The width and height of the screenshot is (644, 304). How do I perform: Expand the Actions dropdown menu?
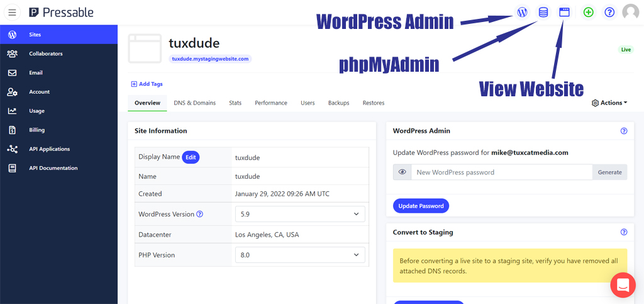pyautogui.click(x=609, y=103)
